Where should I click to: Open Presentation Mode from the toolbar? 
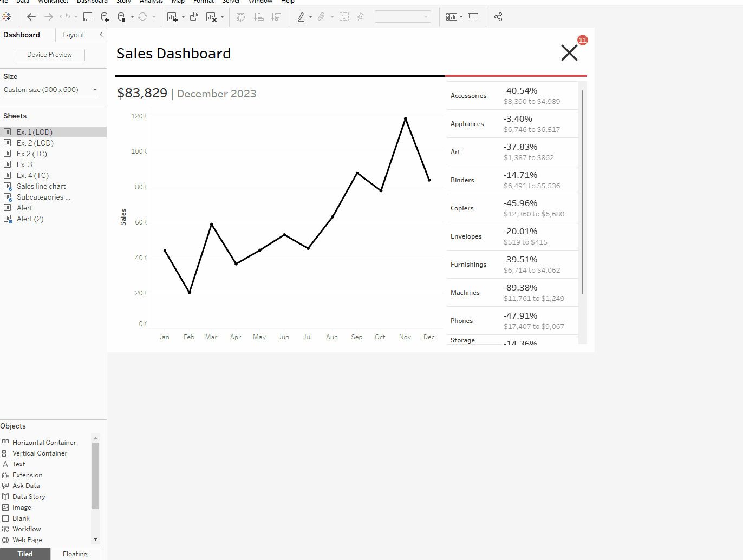(x=473, y=17)
